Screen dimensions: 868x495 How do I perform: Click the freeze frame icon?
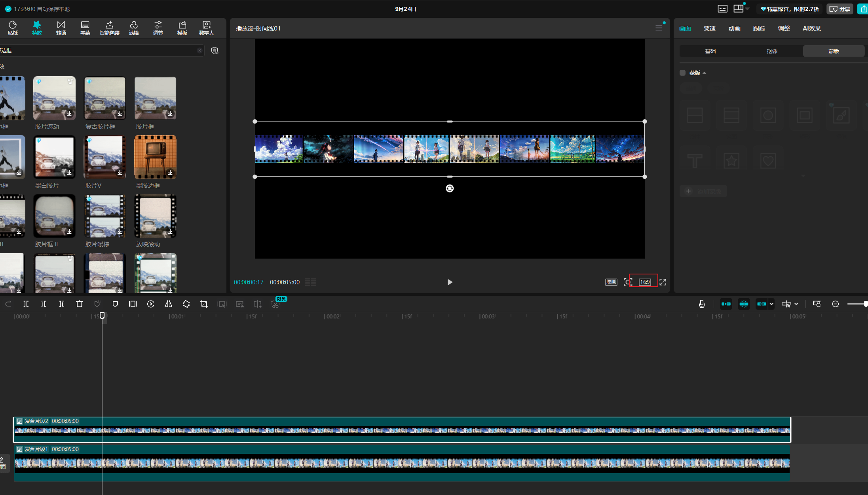pyautogui.click(x=133, y=304)
